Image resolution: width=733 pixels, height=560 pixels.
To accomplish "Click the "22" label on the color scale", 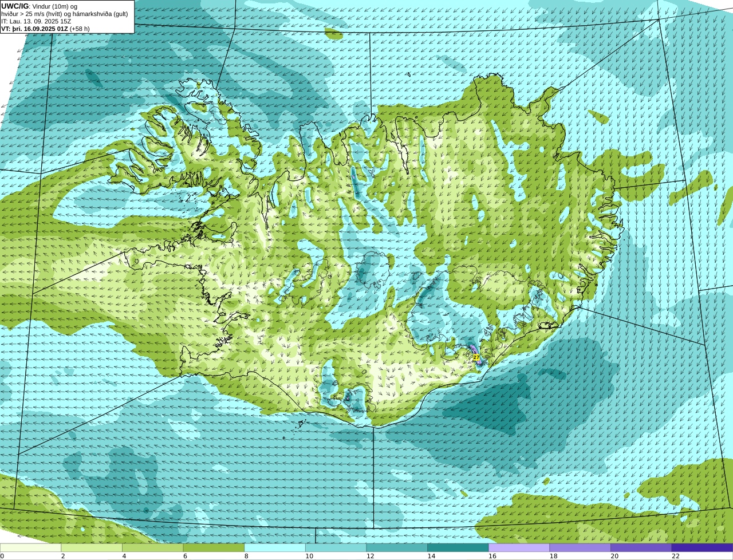I will coord(676,556).
